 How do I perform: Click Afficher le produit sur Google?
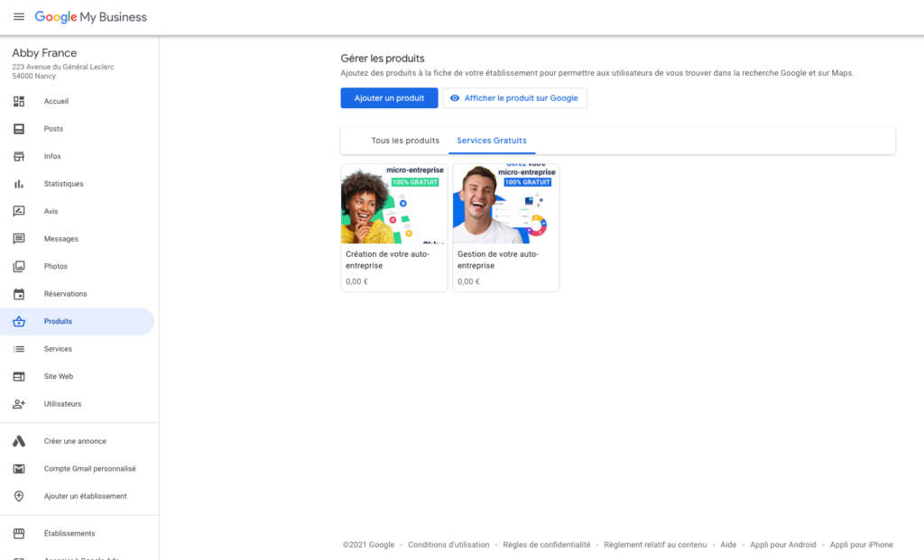click(x=514, y=97)
